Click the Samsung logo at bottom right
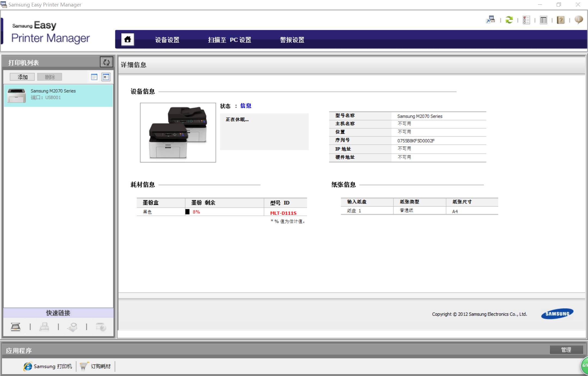The height and width of the screenshot is (376, 588). click(557, 314)
